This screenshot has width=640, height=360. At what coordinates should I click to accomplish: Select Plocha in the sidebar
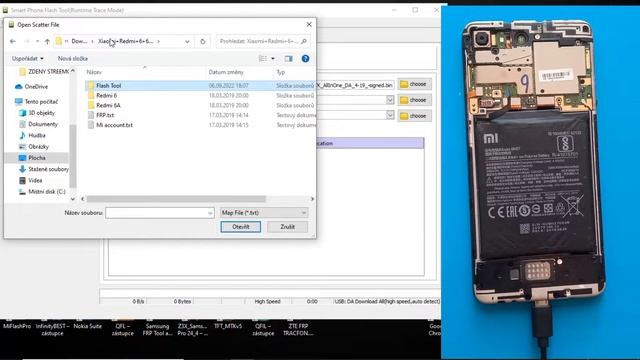click(37, 158)
